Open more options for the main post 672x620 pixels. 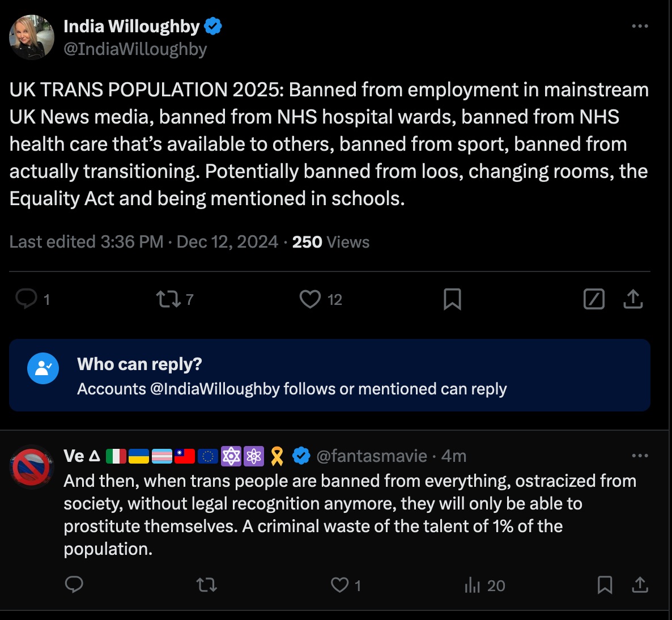tap(640, 26)
